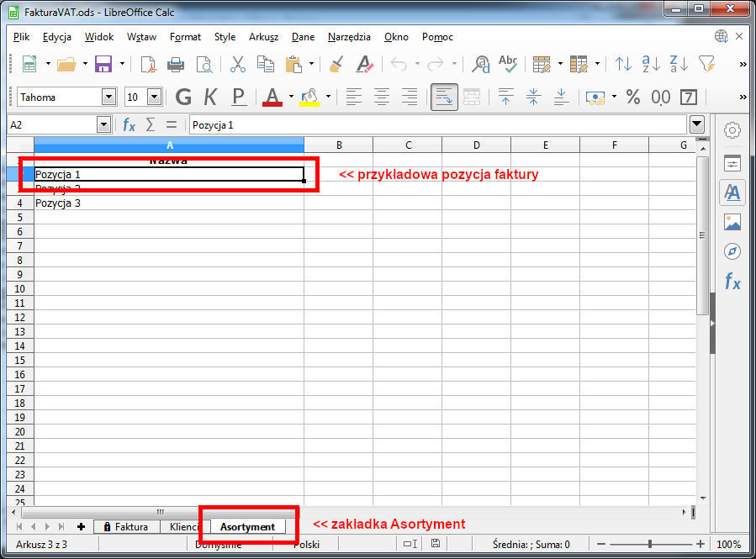The height and width of the screenshot is (559, 756).
Task: Select the Clone formatting paintbrush icon
Action: click(336, 64)
